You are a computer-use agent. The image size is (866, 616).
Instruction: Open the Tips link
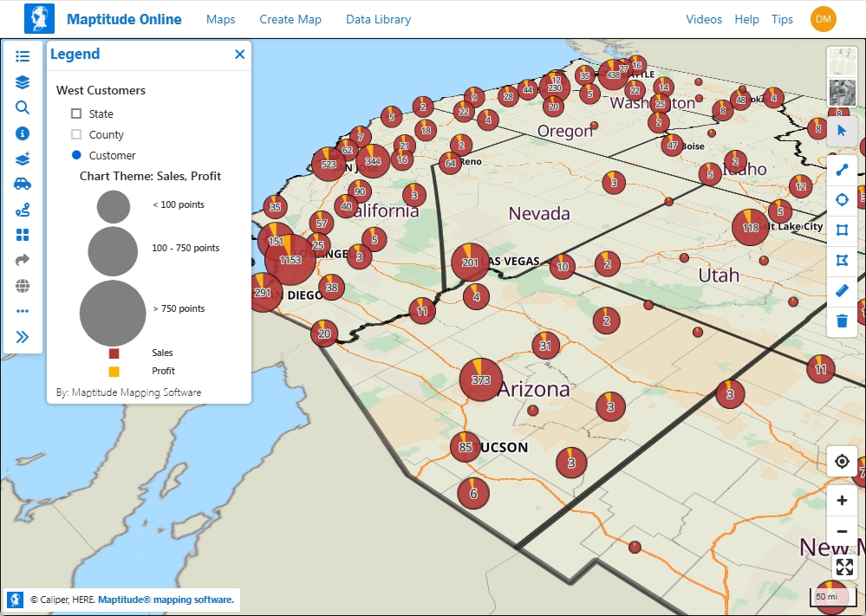pos(782,19)
